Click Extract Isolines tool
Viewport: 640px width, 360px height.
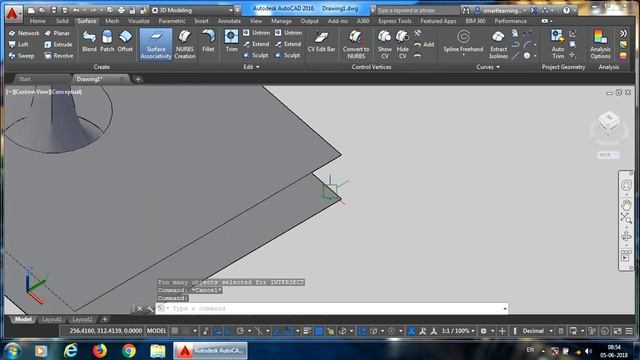[498, 44]
